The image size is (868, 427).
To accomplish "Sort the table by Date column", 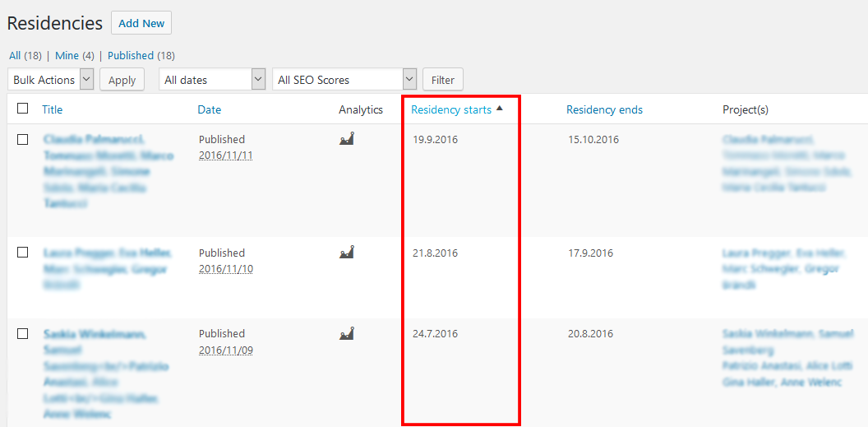I will 209,109.
